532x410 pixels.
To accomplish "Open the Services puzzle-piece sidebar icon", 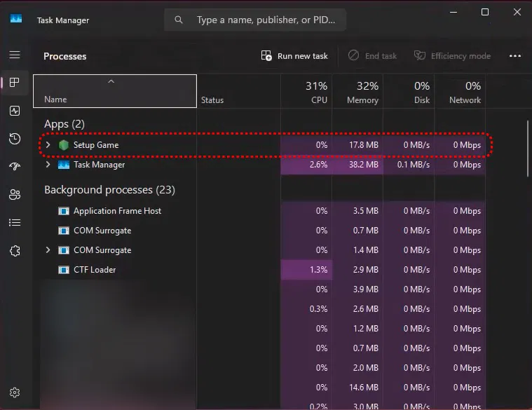I will (x=15, y=251).
